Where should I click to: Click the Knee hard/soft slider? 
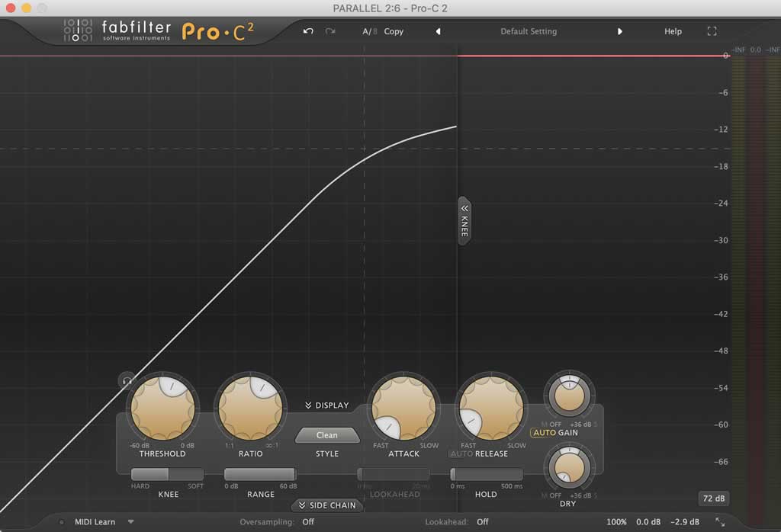tap(168, 475)
